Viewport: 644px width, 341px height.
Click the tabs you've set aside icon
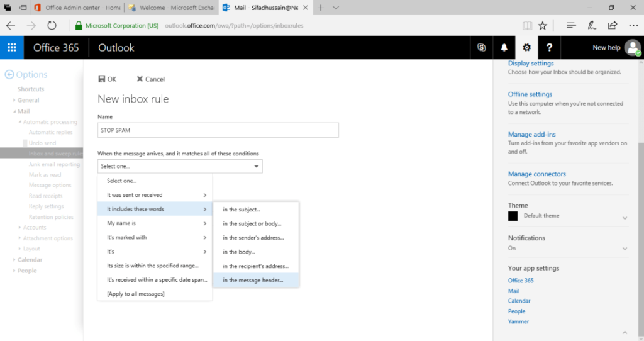click(x=8, y=8)
